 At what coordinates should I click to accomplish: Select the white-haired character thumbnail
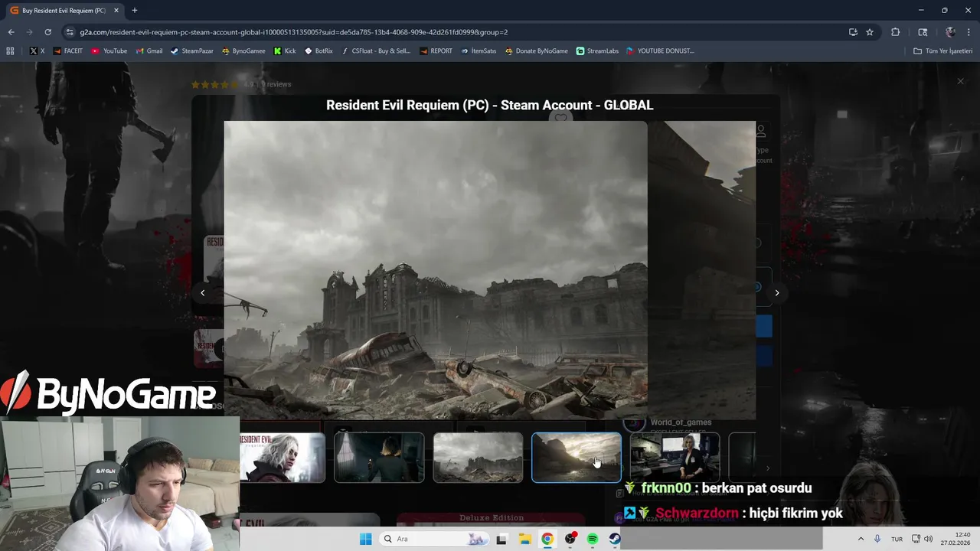282,458
